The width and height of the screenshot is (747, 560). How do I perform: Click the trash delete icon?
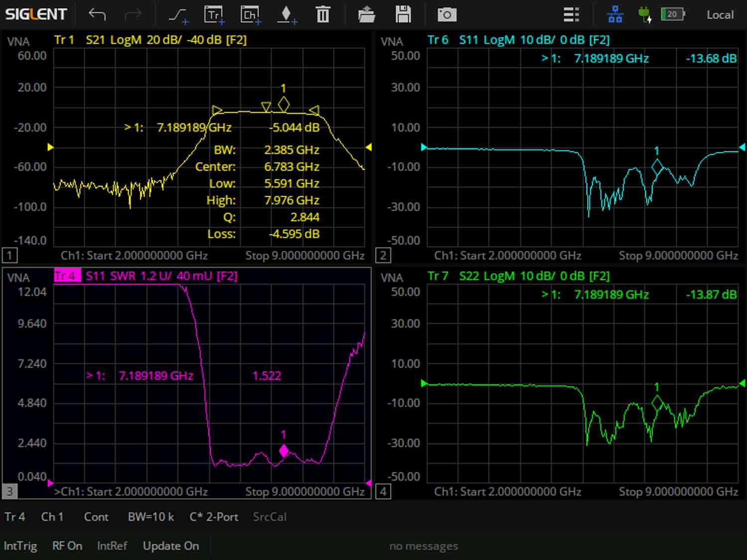[x=323, y=15]
